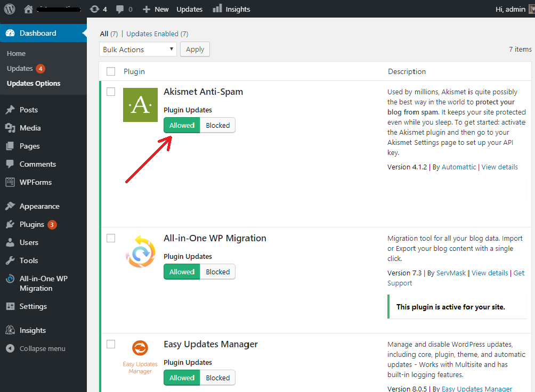Image resolution: width=535 pixels, height=392 pixels.
Task: Click the All-in-One WP Migration sidebar icon
Action: 10,279
